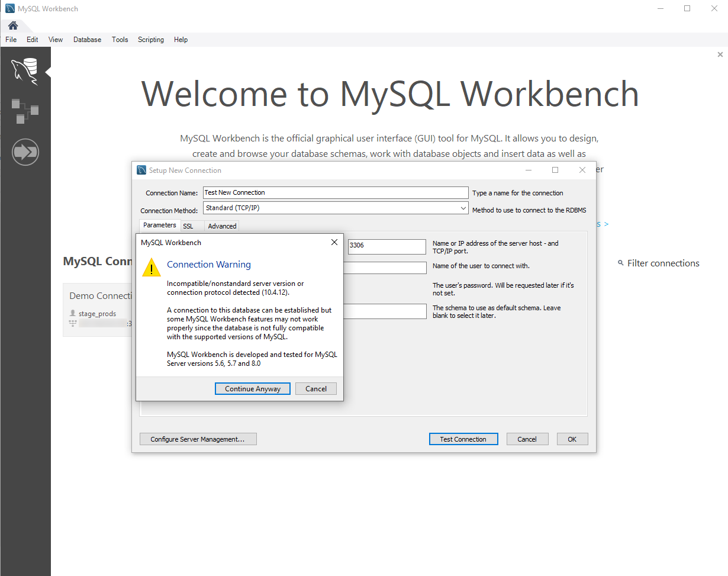
Task: Click 'Name of the user to connect with' text
Action: point(481,266)
